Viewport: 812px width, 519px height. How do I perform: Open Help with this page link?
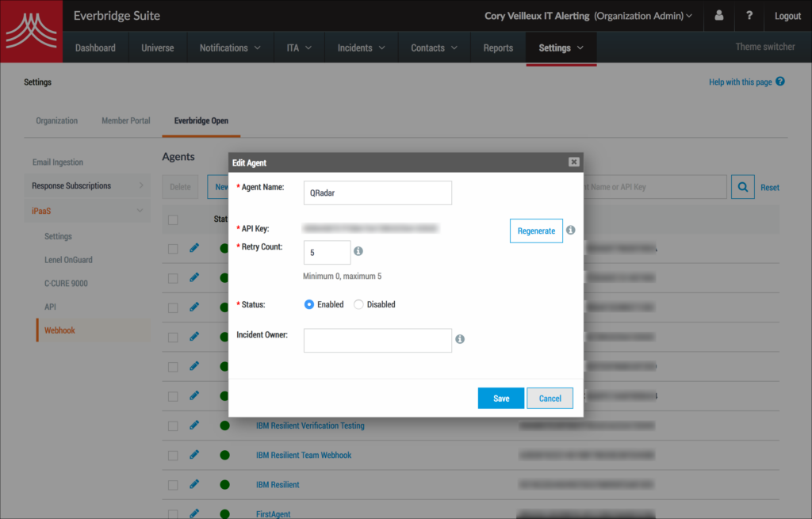pyautogui.click(x=740, y=82)
